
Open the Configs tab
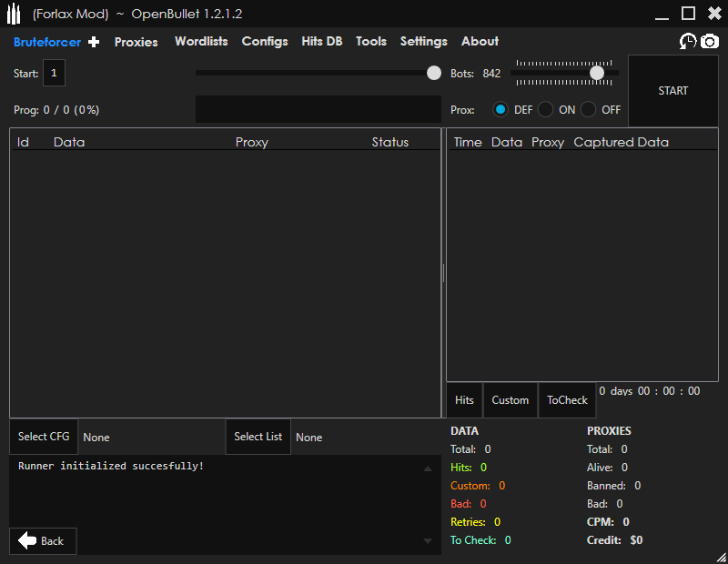coord(265,42)
